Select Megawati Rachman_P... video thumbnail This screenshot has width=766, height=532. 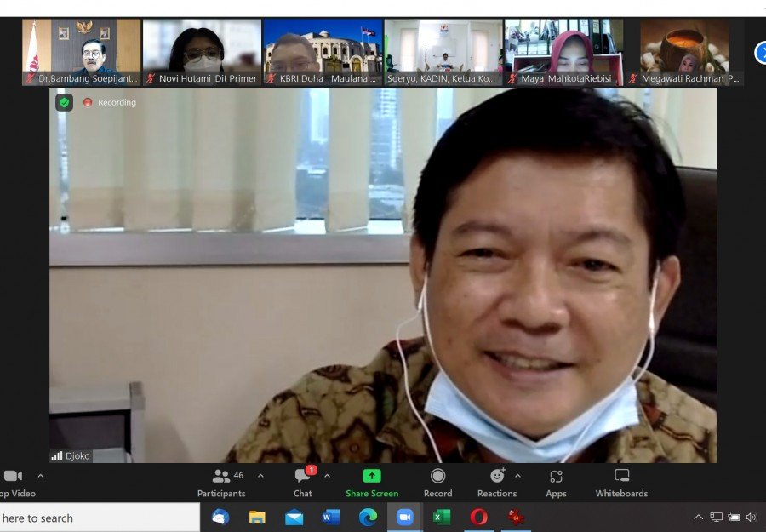685,52
